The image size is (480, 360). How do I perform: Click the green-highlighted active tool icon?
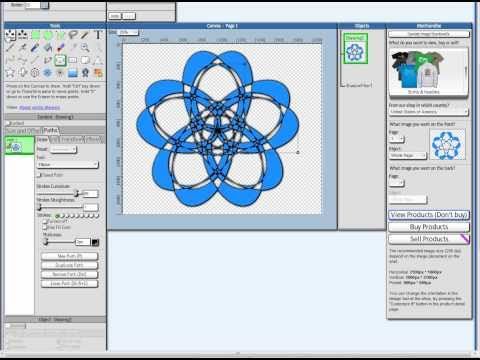coord(60,60)
